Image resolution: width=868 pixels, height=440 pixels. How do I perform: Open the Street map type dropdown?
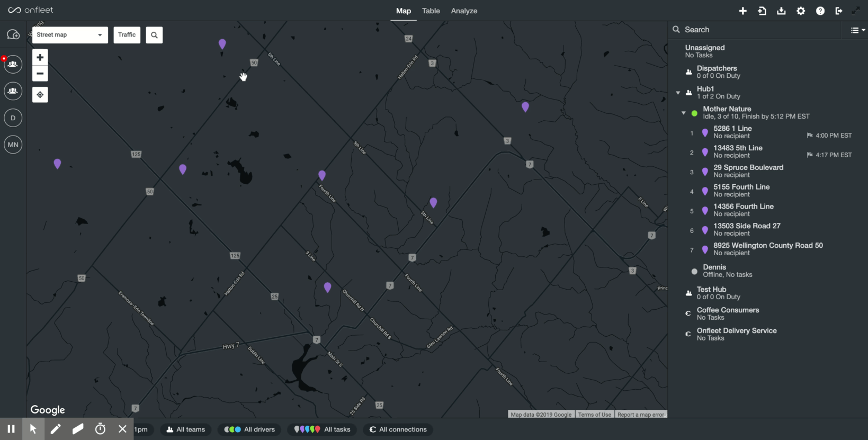(x=70, y=35)
